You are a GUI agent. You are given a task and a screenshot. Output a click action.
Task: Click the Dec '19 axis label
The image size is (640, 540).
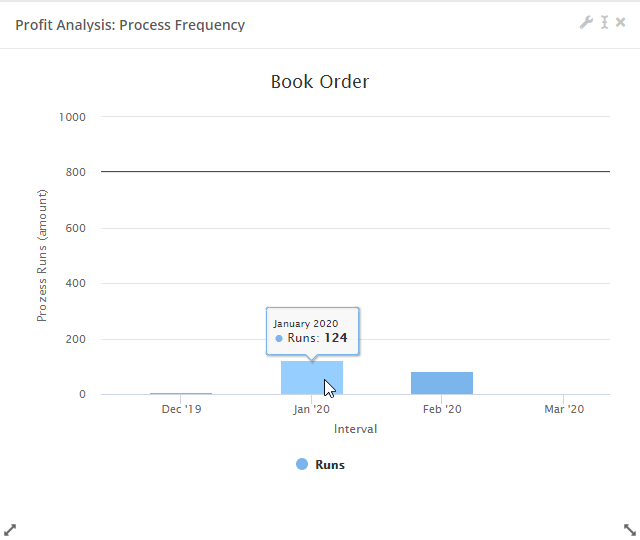181,409
